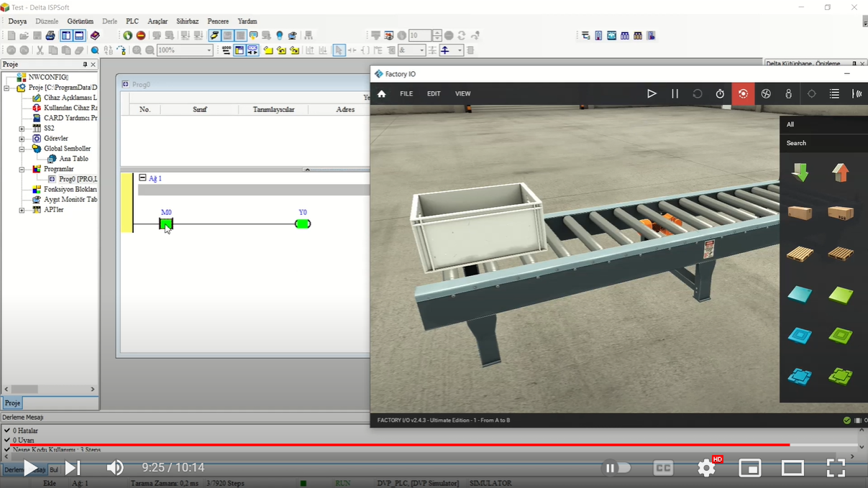Go to Factory IO home screen
The image size is (868, 488).
pyautogui.click(x=382, y=93)
